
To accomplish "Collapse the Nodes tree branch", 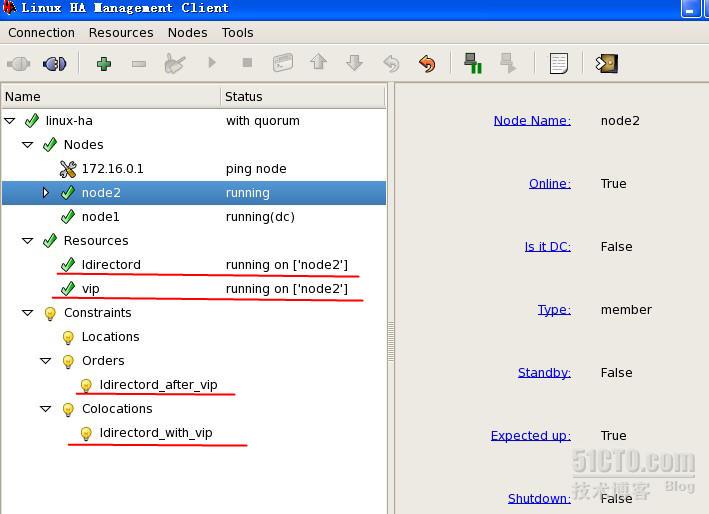I will 28,145.
